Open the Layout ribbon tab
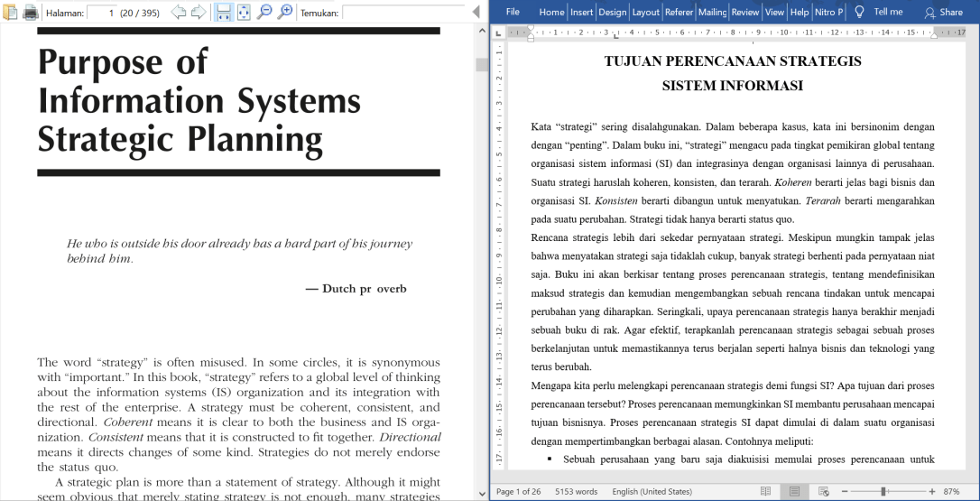This screenshot has width=980, height=501. pos(645,12)
